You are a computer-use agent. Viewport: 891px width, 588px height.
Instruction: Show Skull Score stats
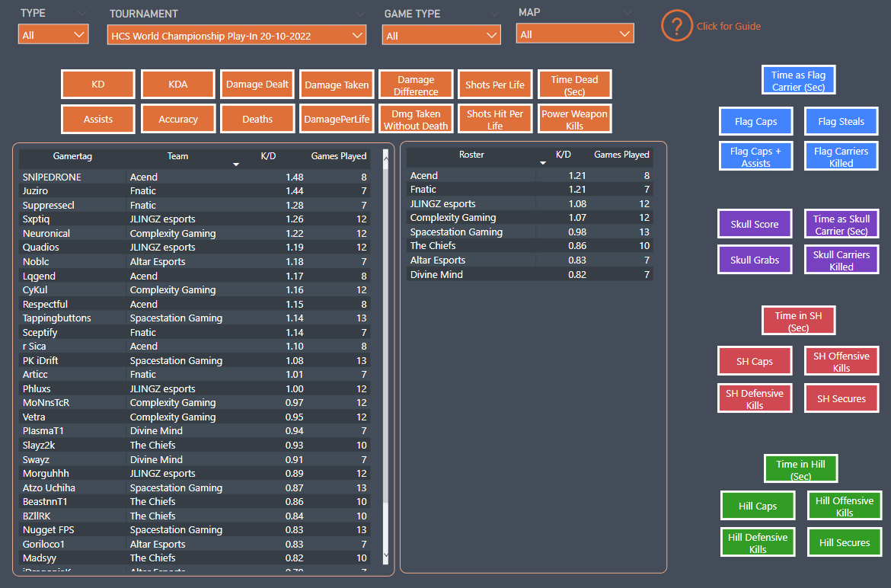point(755,224)
